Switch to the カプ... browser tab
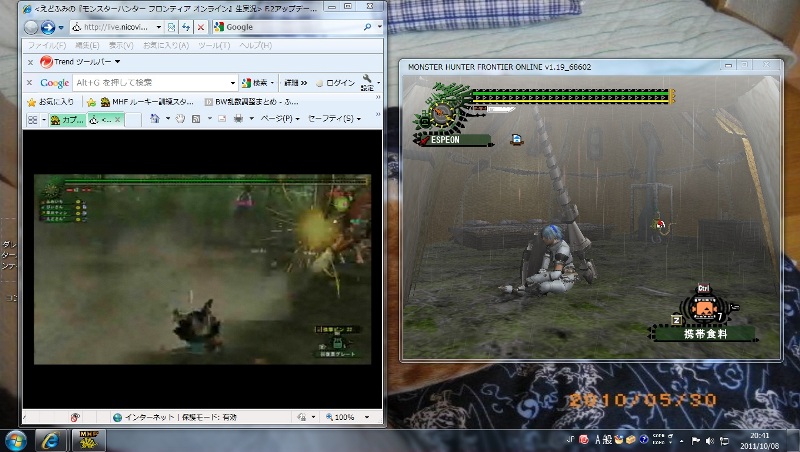The image size is (800, 452). [67, 120]
